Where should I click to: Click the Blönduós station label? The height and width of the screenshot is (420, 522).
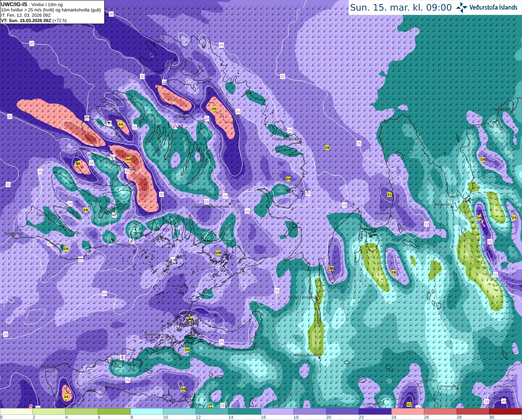[383, 213]
